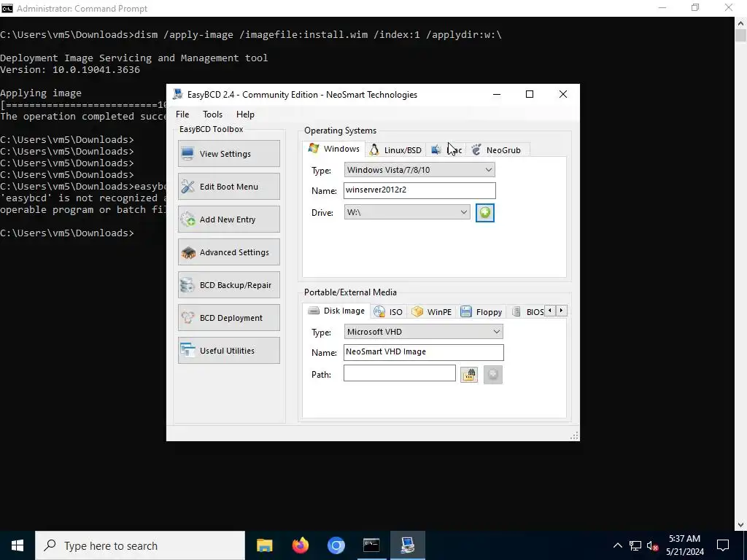
Task: Click Command Prompt scrollbar up arrow
Action: tap(741, 23)
